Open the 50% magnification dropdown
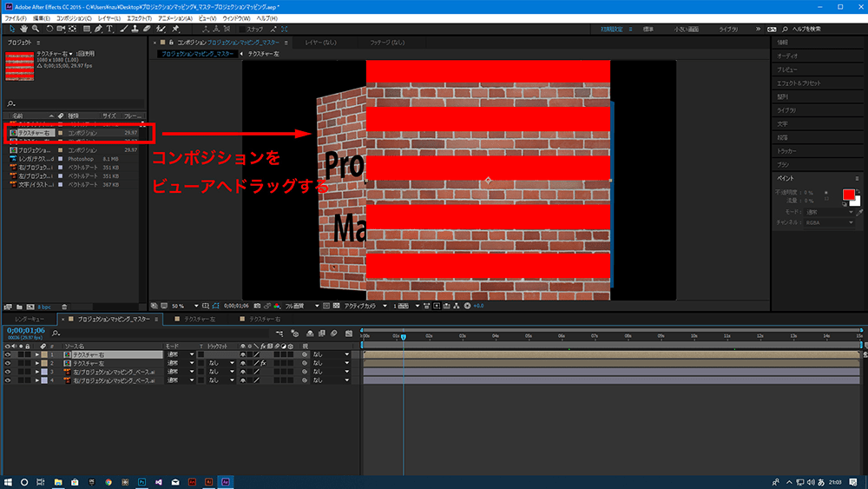Image resolution: width=868 pixels, height=489 pixels. tap(184, 306)
